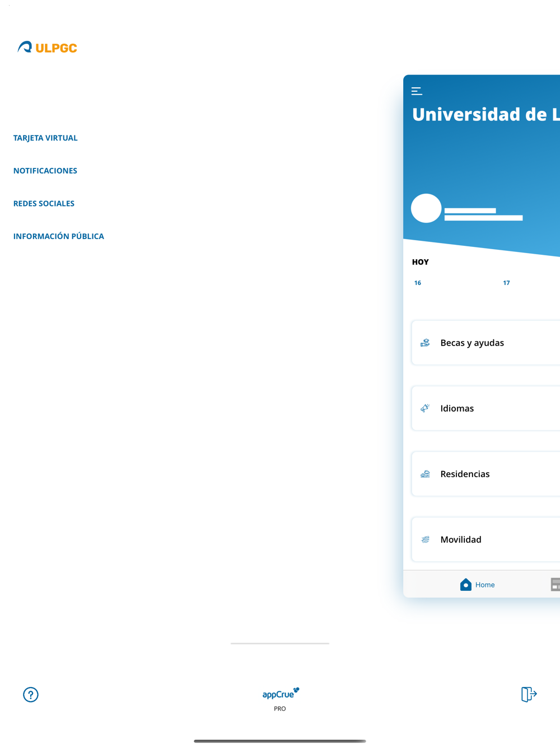
Task: Open the Becas y ayudas card
Action: pos(486,343)
